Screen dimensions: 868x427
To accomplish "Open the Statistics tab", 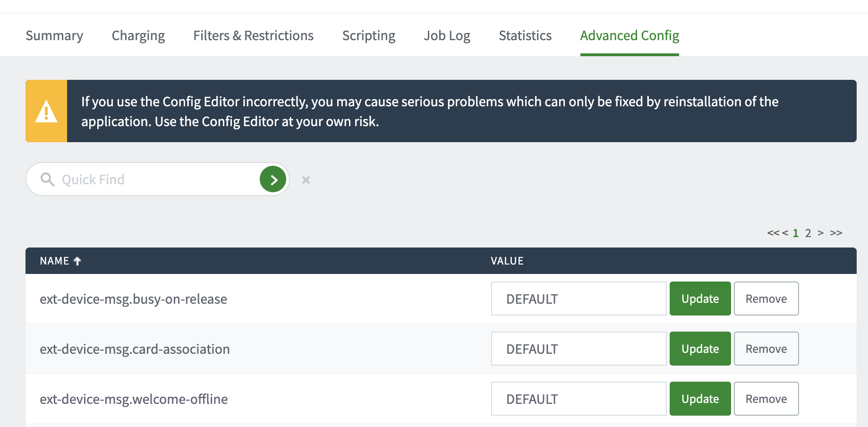I will click(525, 36).
